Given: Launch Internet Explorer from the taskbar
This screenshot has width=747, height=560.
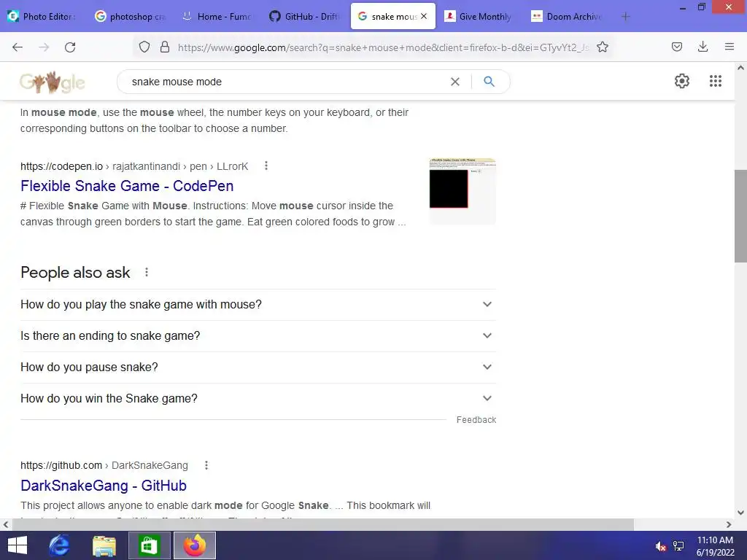Looking at the screenshot, I should pos(60,545).
